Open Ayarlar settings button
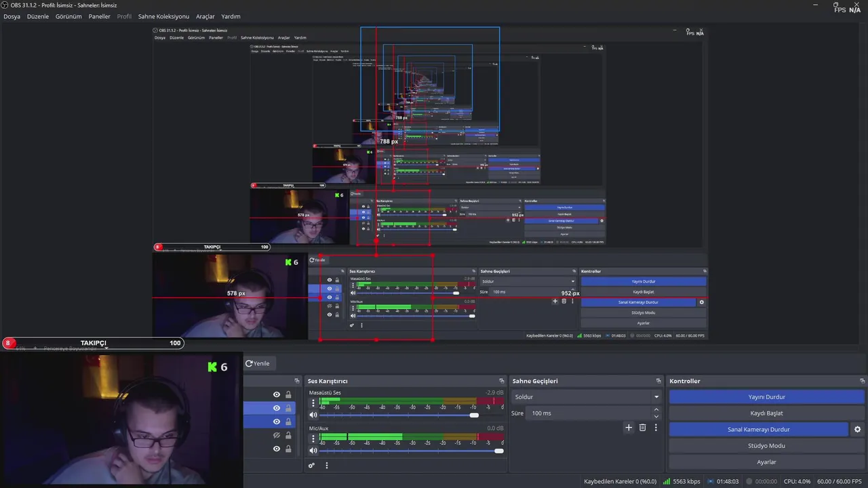Screen dimensions: 868x488 766,462
